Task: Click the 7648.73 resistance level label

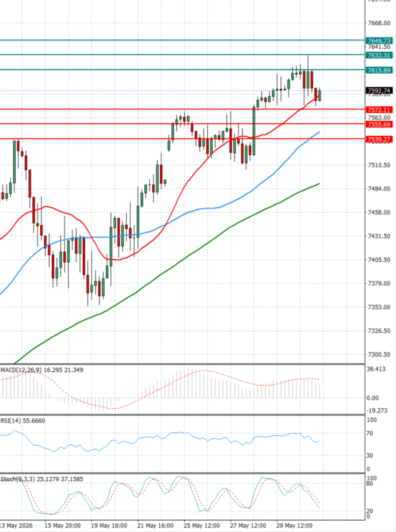Action: tap(379, 41)
